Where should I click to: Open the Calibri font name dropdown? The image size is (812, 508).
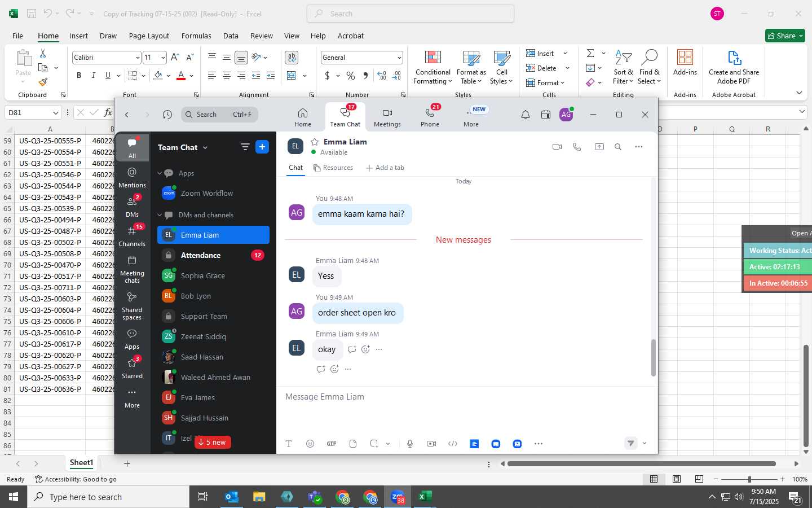[x=137, y=58]
